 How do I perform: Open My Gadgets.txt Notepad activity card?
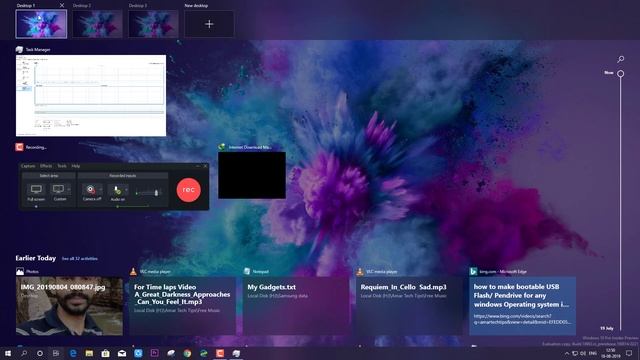click(x=296, y=306)
